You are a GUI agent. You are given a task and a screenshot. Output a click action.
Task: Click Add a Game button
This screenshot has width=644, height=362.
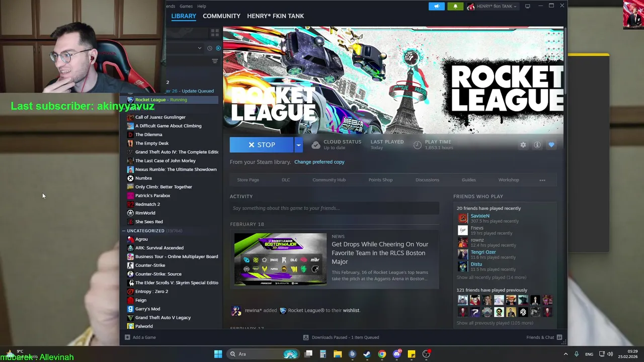click(140, 337)
